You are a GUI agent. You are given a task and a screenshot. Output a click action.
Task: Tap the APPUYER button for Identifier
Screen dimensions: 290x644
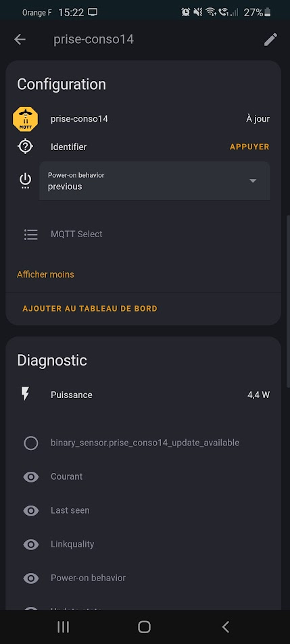tap(249, 147)
